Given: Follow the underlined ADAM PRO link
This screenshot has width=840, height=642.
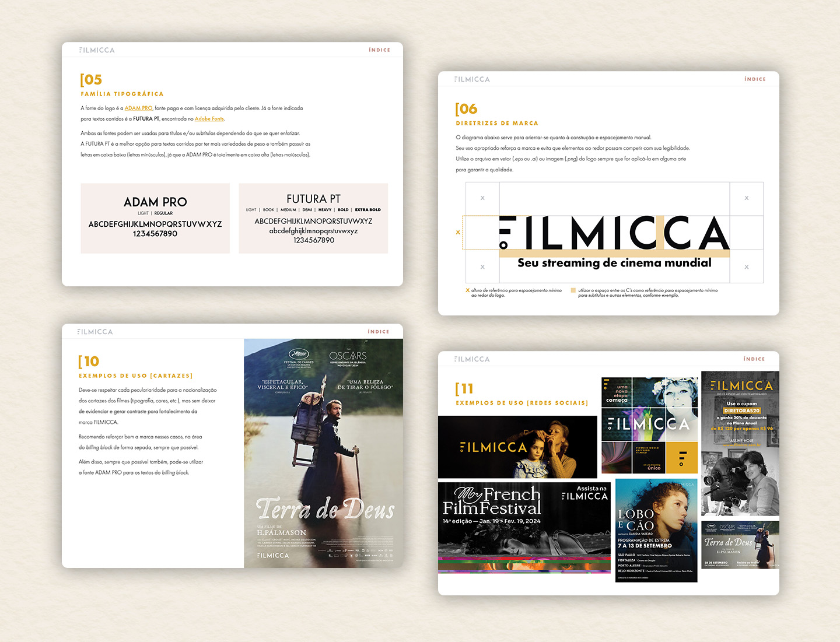Looking at the screenshot, I should pos(138,108).
